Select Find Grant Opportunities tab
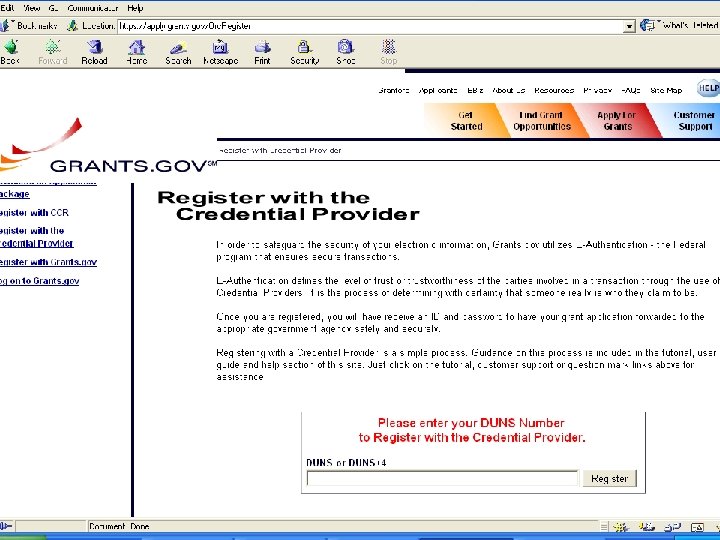720x540 pixels. pos(542,121)
